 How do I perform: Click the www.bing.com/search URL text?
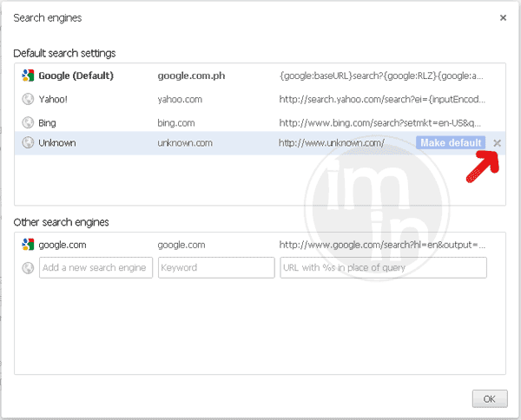click(379, 123)
